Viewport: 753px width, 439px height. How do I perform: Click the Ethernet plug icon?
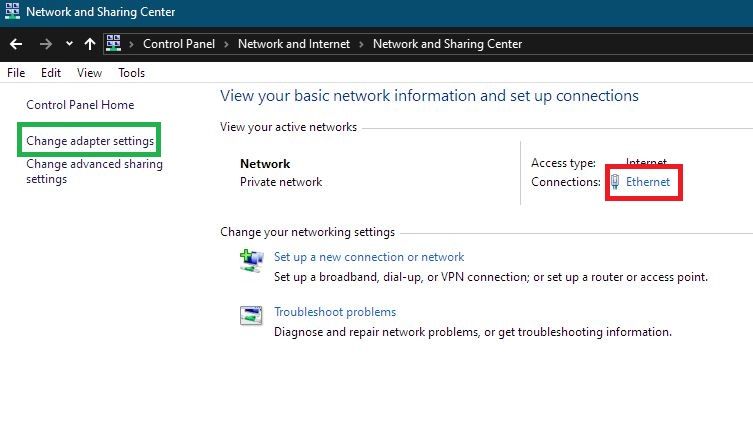click(x=615, y=182)
